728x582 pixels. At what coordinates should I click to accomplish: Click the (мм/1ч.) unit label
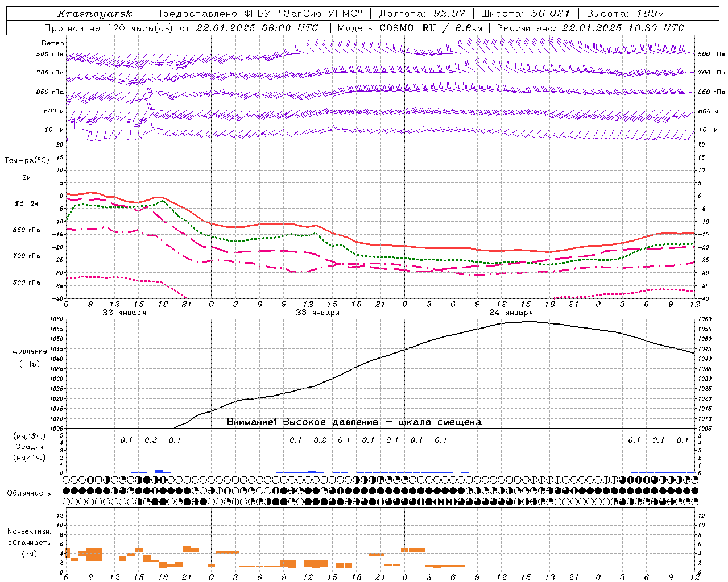(30, 458)
